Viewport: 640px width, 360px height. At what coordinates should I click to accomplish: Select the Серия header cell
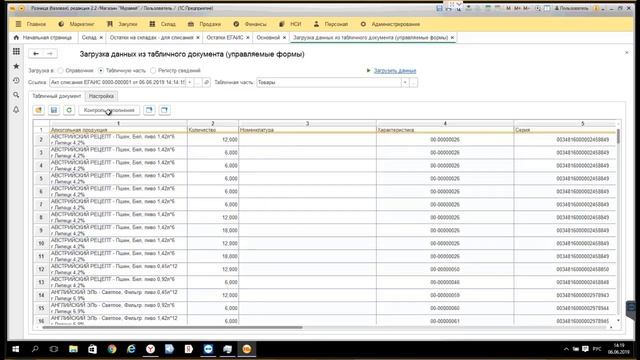point(565,130)
